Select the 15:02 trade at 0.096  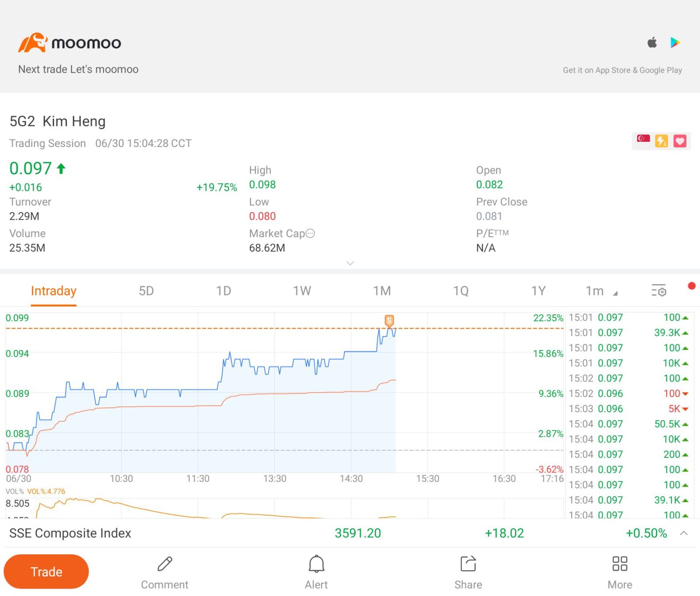(x=629, y=393)
